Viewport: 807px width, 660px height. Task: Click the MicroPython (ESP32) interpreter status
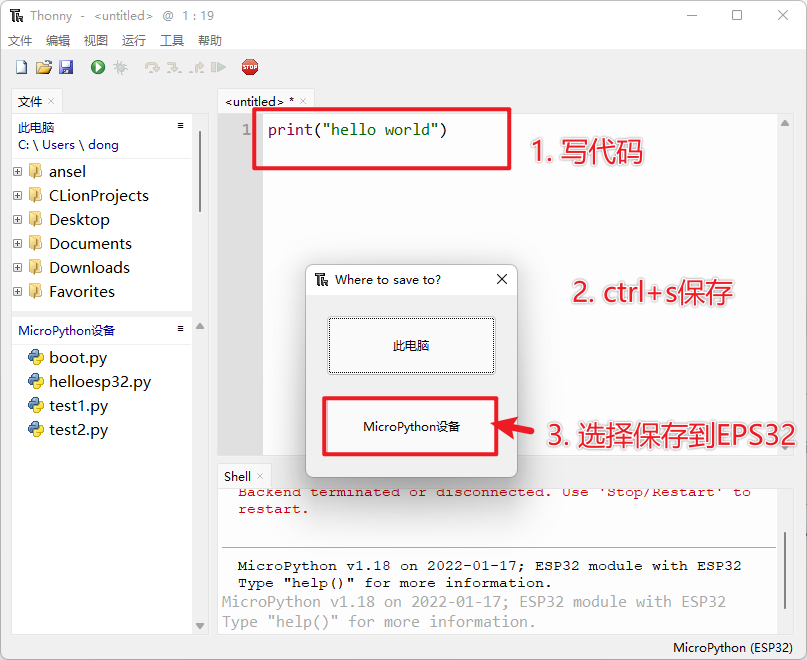732,648
